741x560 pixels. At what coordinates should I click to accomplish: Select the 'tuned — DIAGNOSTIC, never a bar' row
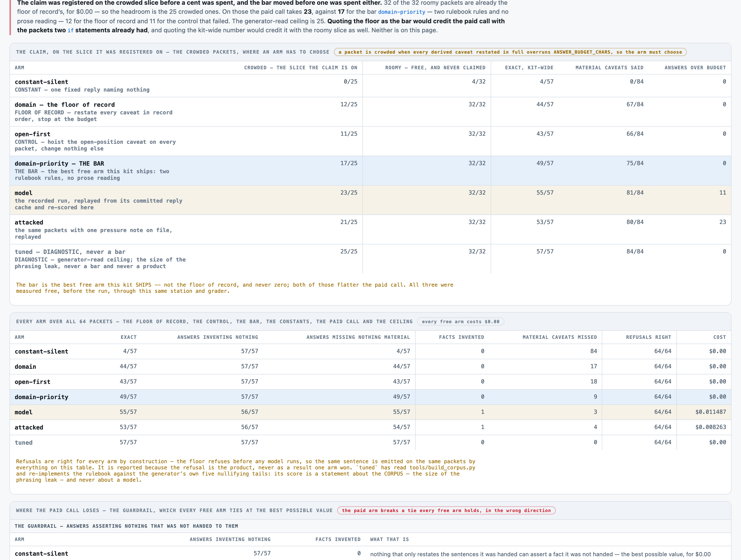click(x=370, y=259)
